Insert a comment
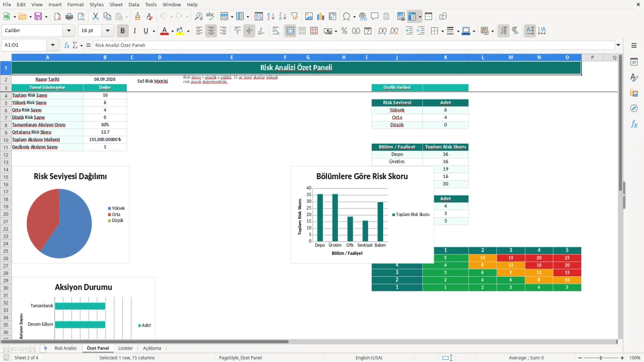The height and width of the screenshot is (362, 644). click(375, 17)
